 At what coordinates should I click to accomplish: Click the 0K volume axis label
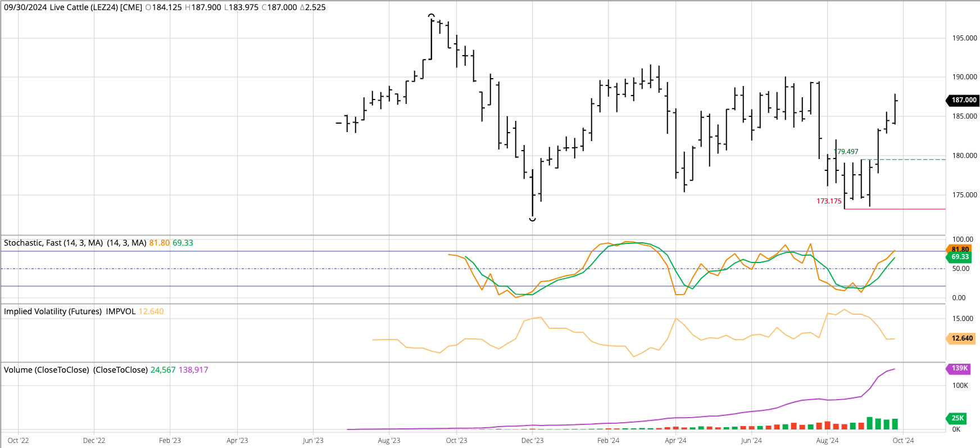956,429
